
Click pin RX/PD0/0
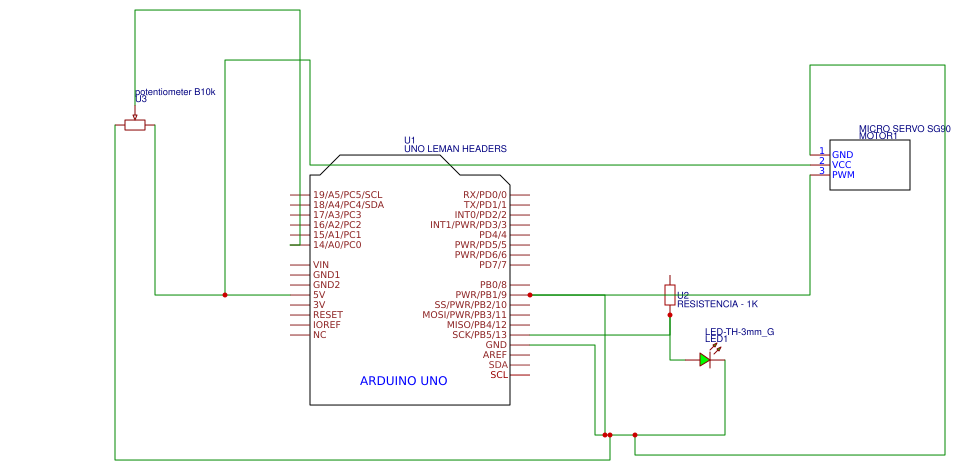tap(485, 195)
